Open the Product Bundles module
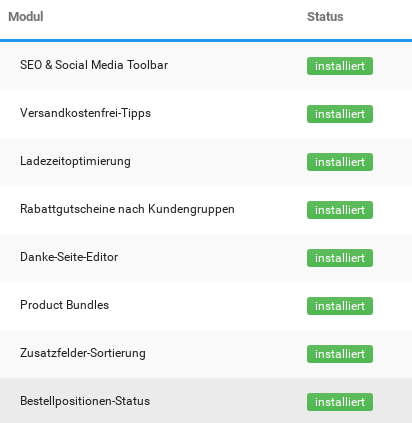The width and height of the screenshot is (412, 423). tap(64, 305)
